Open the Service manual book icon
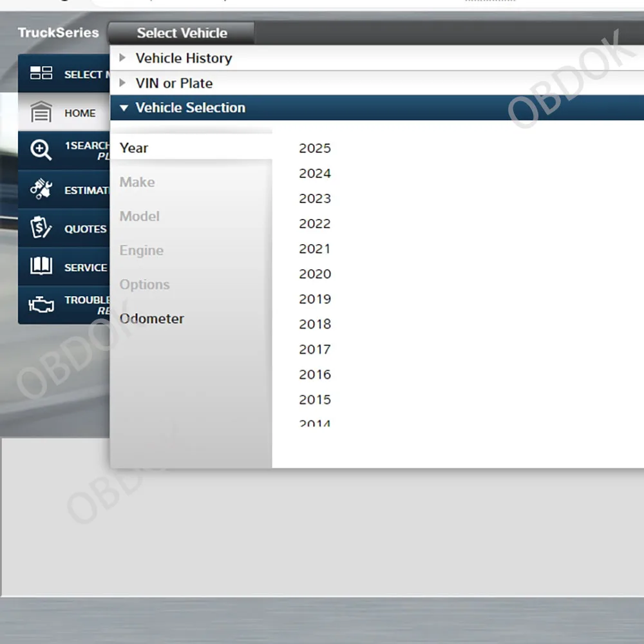 point(41,266)
